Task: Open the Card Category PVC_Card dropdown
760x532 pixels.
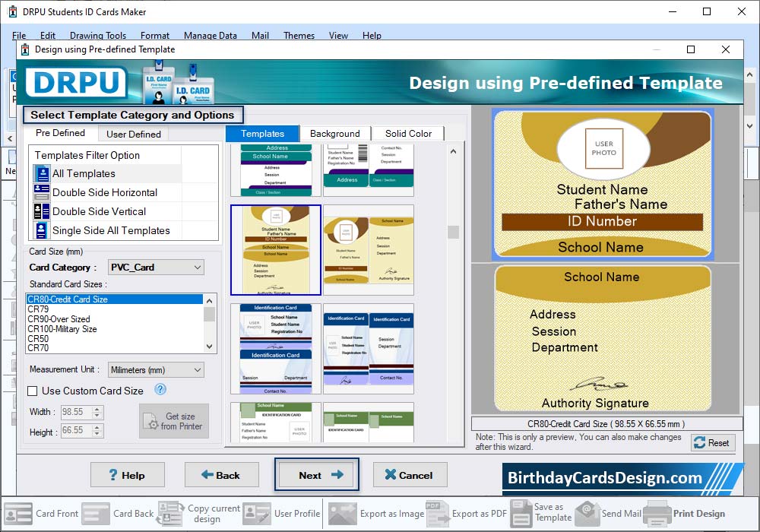Action: (x=156, y=268)
